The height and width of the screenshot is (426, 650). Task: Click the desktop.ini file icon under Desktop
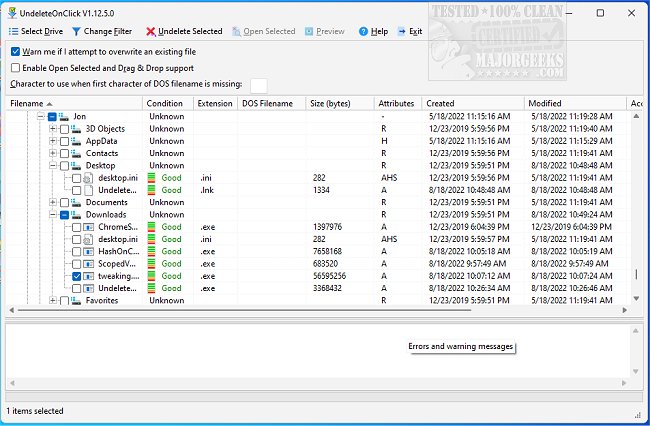88,178
